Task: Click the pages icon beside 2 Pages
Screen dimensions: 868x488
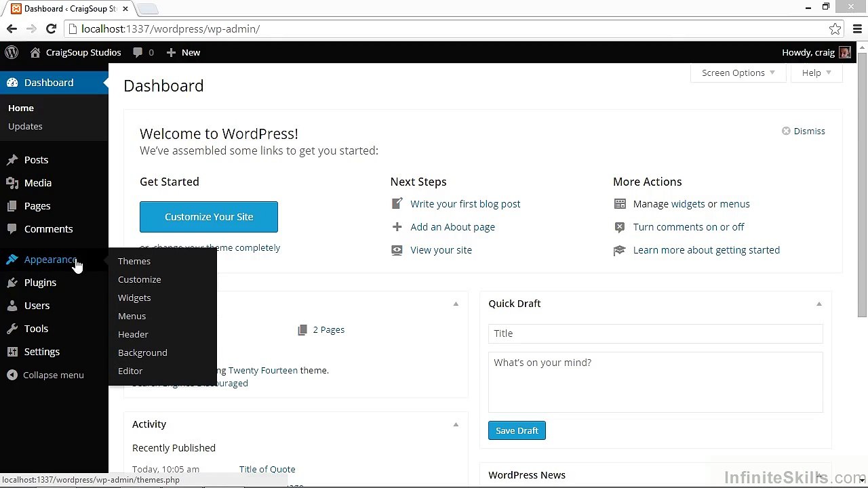Action: (302, 329)
